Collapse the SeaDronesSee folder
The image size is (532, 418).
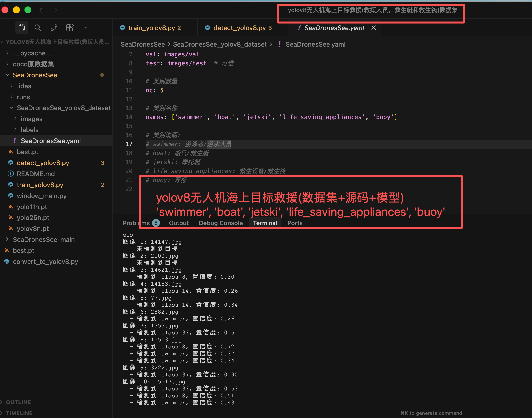pos(35,75)
